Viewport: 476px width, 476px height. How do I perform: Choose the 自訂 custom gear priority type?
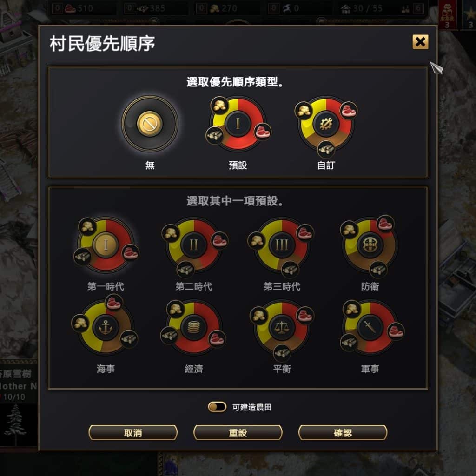[x=326, y=124]
